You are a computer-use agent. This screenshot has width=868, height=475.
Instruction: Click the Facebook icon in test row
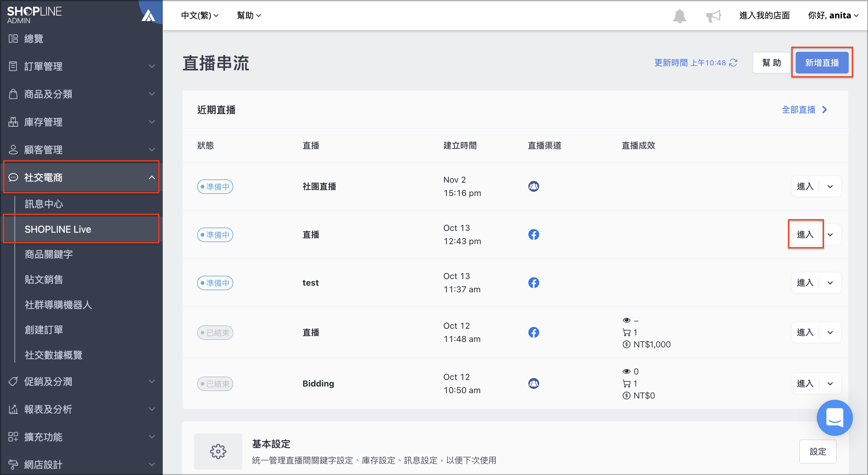click(x=533, y=282)
